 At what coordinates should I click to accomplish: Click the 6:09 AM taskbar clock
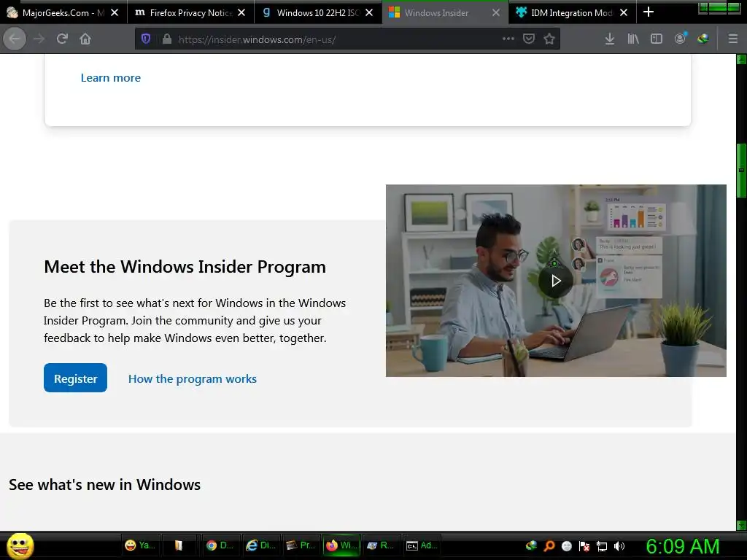click(683, 546)
